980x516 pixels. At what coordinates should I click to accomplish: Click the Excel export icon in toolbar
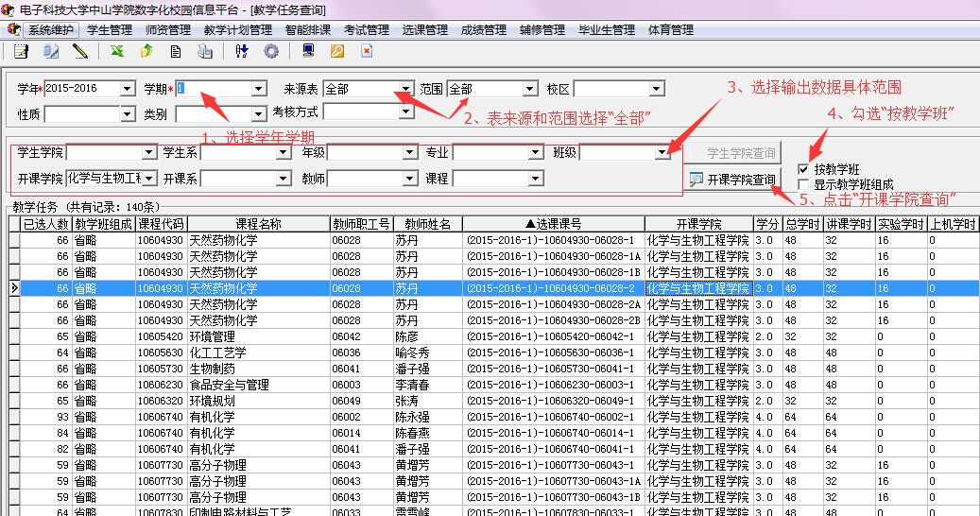click(116, 51)
